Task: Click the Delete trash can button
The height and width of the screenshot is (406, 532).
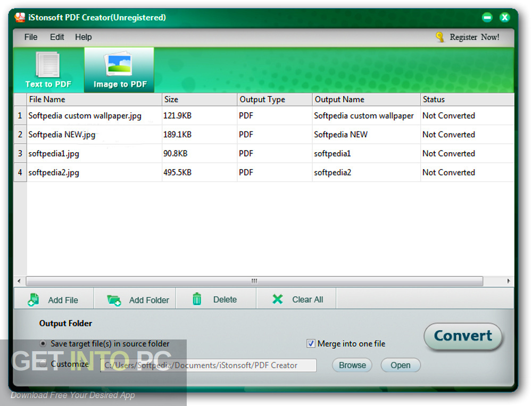Action: tap(216, 300)
